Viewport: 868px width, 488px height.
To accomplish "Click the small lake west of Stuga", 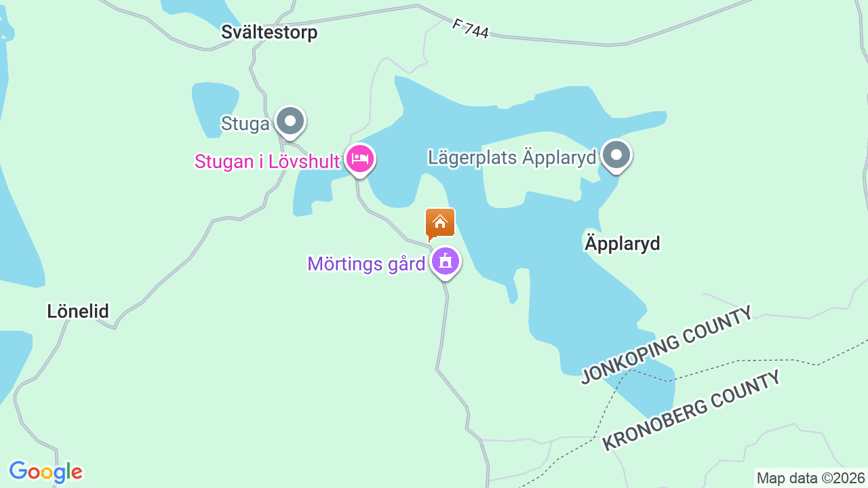I will pyautogui.click(x=214, y=108).
